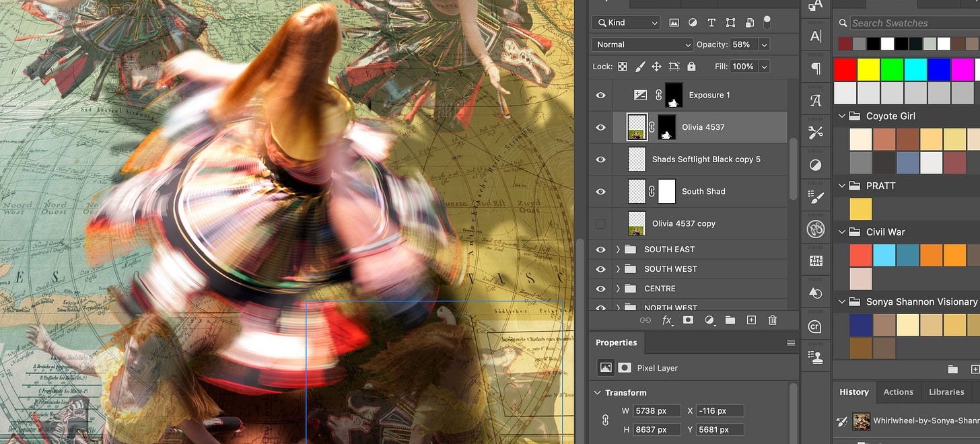Viewport: 980px width, 444px height.
Task: Open the Character panel icon
Action: tap(816, 36)
